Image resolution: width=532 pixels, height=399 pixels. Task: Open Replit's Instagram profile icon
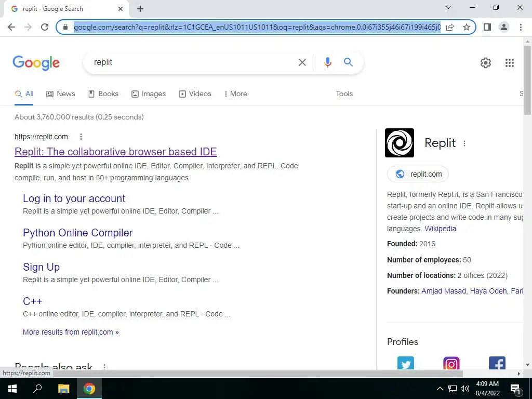point(451,363)
